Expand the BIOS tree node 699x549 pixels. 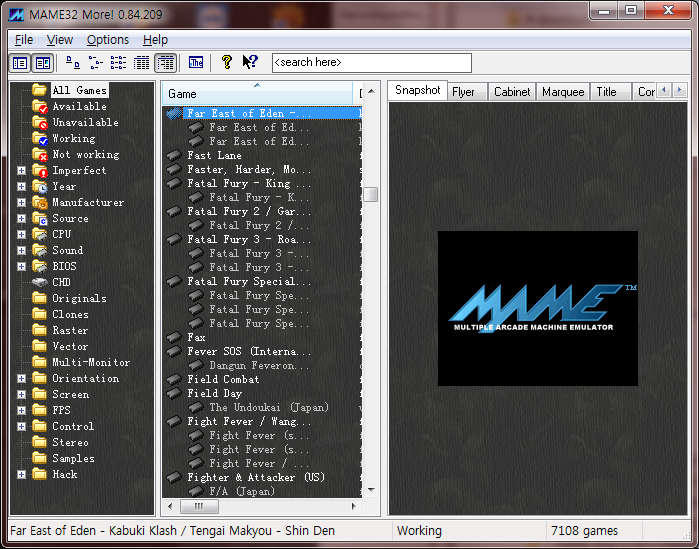point(21,266)
